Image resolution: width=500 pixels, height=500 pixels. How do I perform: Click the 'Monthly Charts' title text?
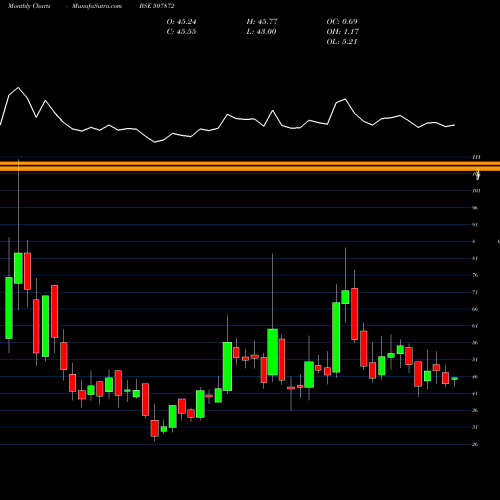[x=29, y=6]
